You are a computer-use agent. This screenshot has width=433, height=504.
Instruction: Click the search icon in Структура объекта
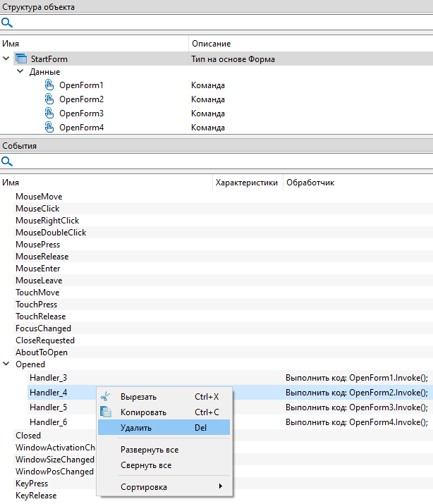click(x=7, y=23)
